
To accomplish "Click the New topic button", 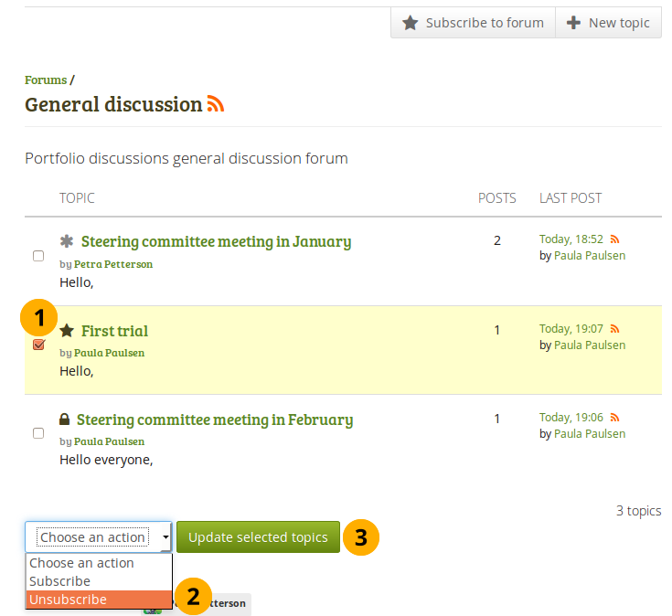I will (608, 23).
